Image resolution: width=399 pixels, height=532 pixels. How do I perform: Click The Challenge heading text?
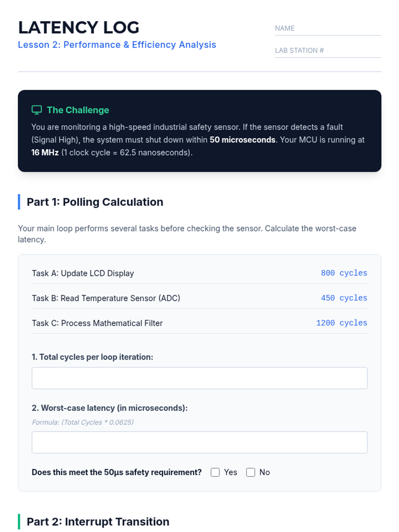pos(78,110)
